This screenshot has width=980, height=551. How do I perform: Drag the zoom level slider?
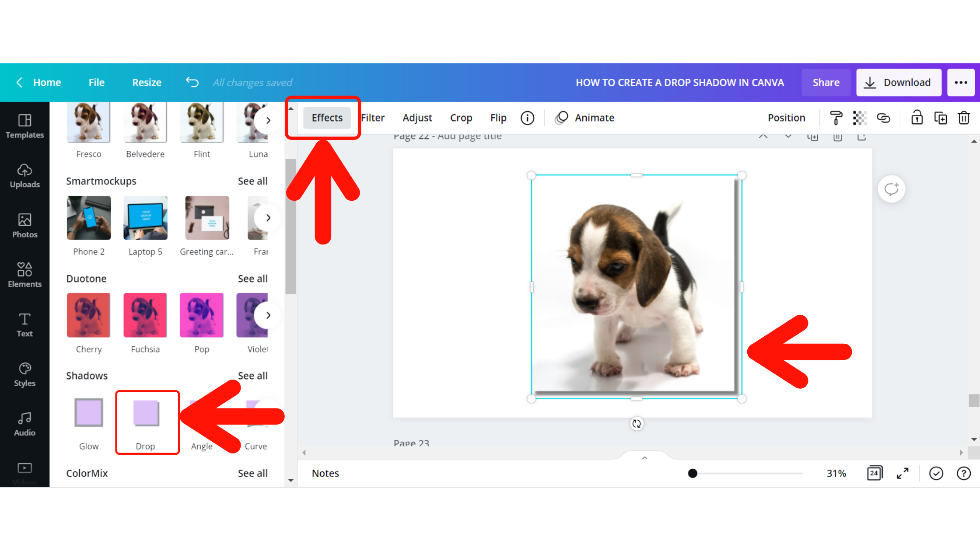tap(692, 473)
